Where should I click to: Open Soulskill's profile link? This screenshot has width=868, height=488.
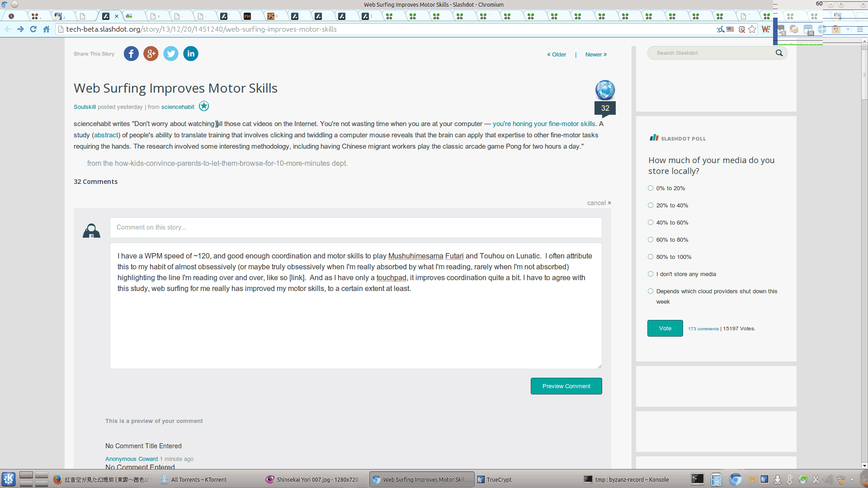(x=85, y=107)
